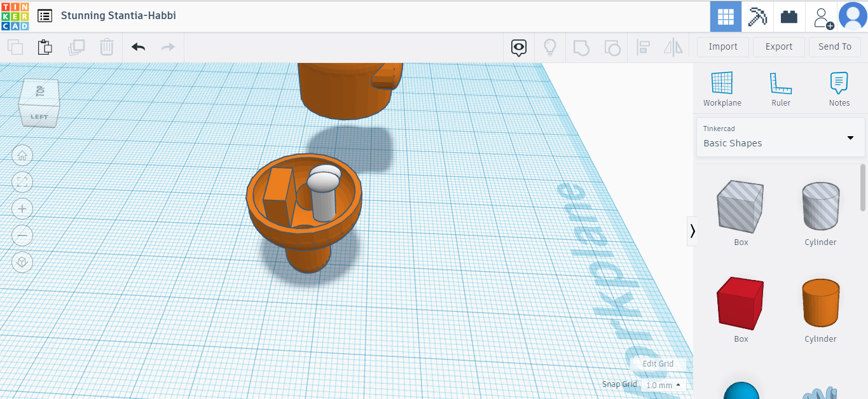Click the view cube TOP face
The width and height of the screenshot is (868, 399).
point(41,90)
